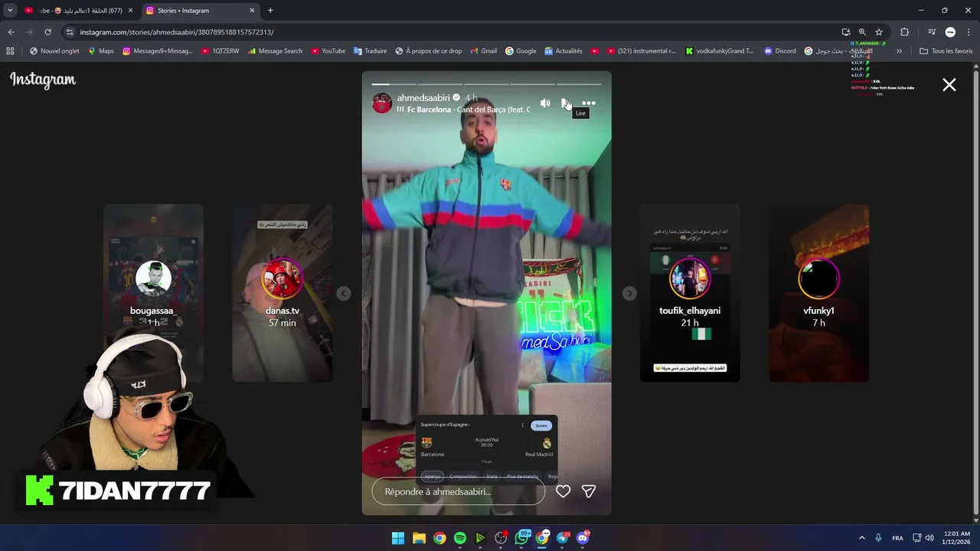Viewport: 980px width, 551px height.
Task: Open Discord from the taskbar
Action: [583, 538]
